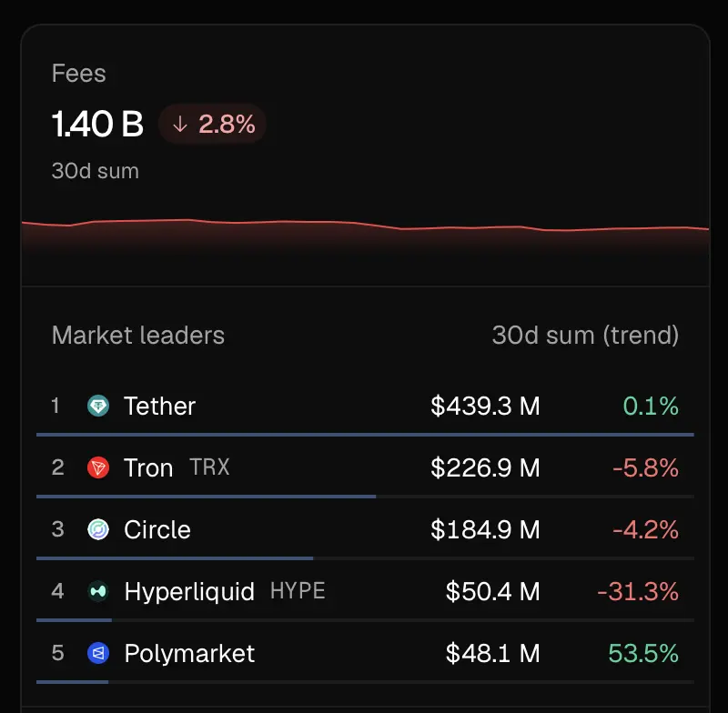This screenshot has width=728, height=713.
Task: Click Tron's blue share progress bar
Action: click(x=207, y=497)
